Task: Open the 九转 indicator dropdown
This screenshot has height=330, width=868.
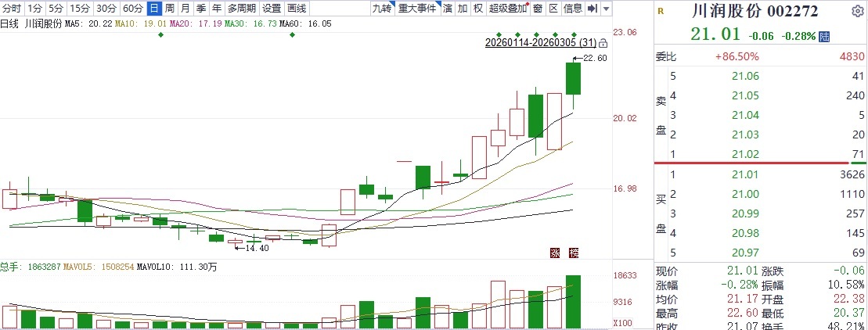Action: coord(381,9)
